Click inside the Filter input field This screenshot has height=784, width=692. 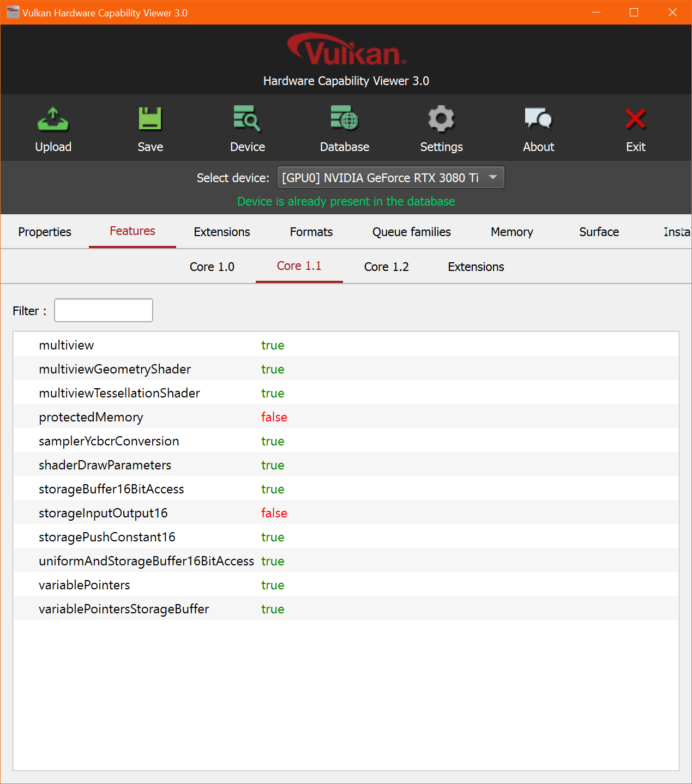click(x=103, y=310)
